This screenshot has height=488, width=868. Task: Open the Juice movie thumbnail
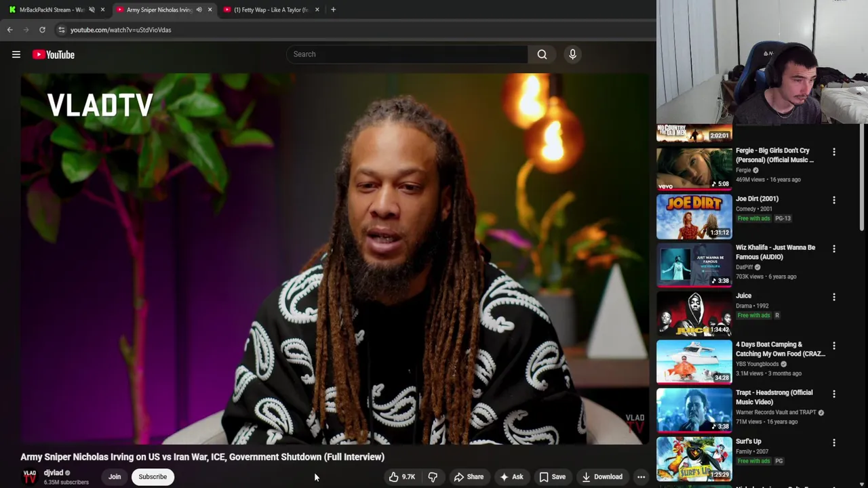(x=694, y=314)
